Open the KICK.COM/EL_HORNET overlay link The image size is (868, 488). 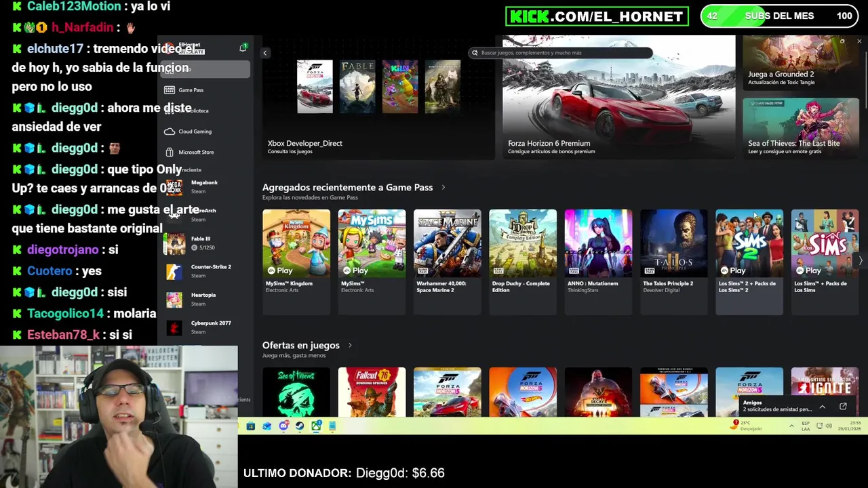click(597, 16)
